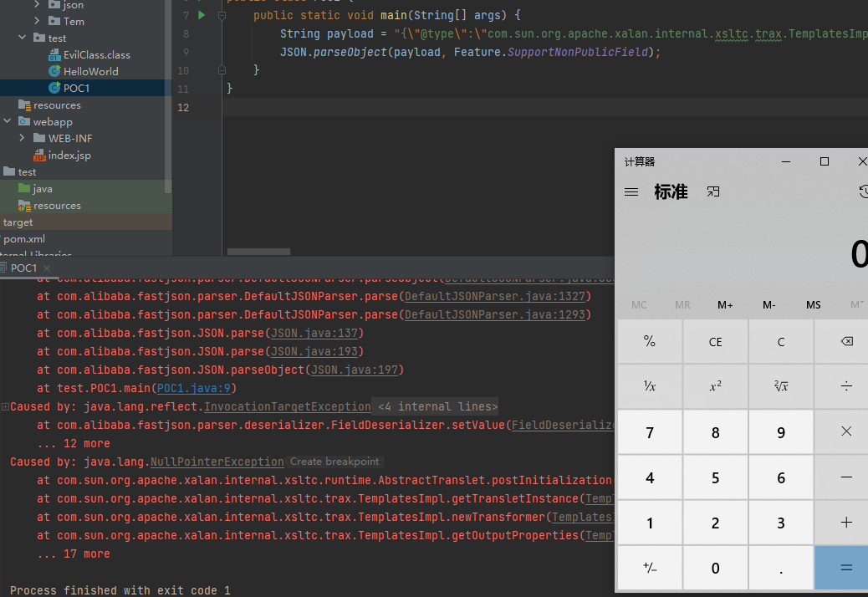Screen dimensions: 868x597
Task: Click the CE key in Calculator
Action: click(x=715, y=341)
